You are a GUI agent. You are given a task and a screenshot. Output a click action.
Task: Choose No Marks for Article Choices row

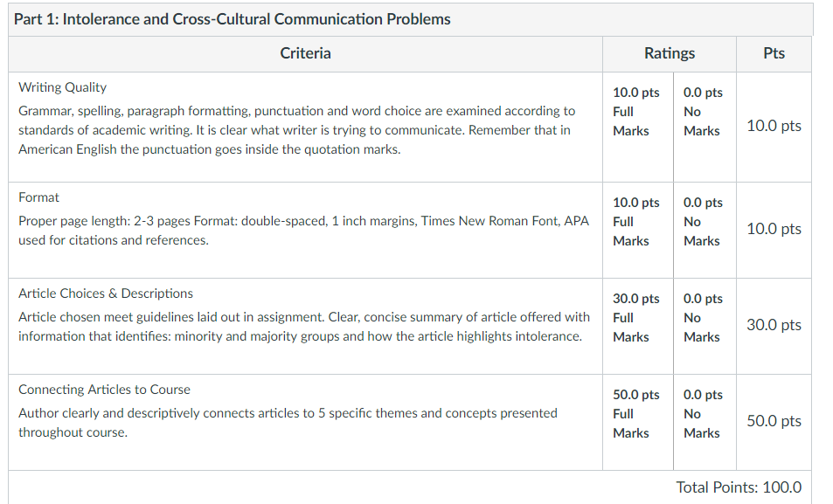click(x=704, y=318)
